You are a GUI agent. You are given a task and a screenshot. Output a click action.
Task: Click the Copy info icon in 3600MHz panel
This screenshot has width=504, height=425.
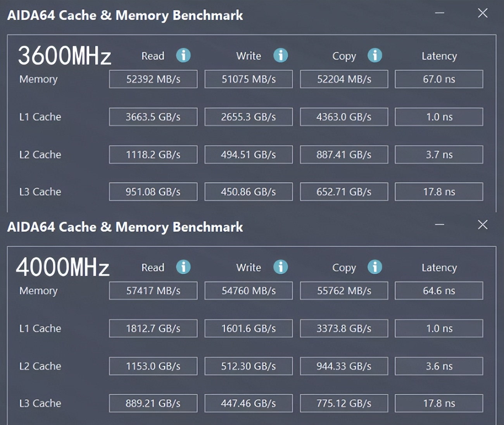pyautogui.click(x=375, y=55)
